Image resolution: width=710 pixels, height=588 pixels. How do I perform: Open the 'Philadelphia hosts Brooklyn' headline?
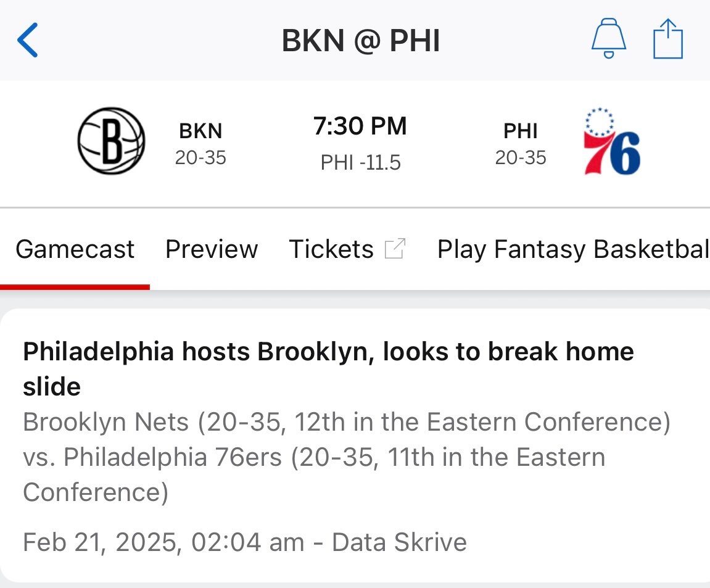(x=328, y=368)
